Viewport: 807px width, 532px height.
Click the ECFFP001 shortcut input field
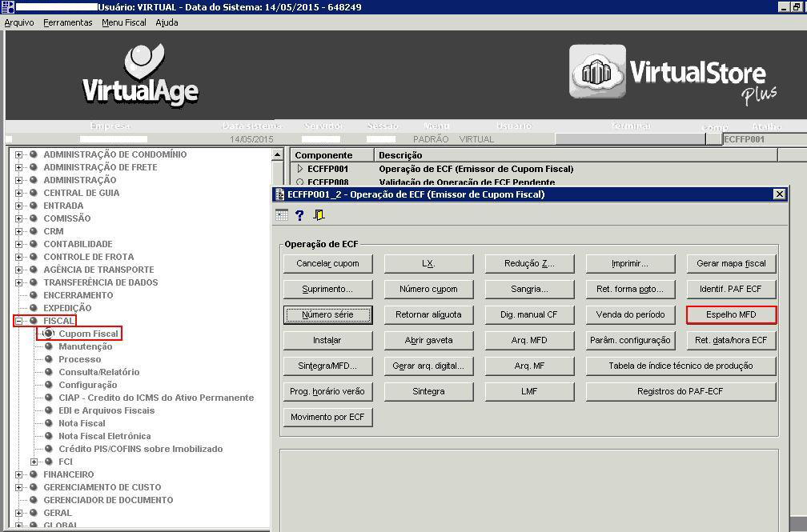[764, 139]
